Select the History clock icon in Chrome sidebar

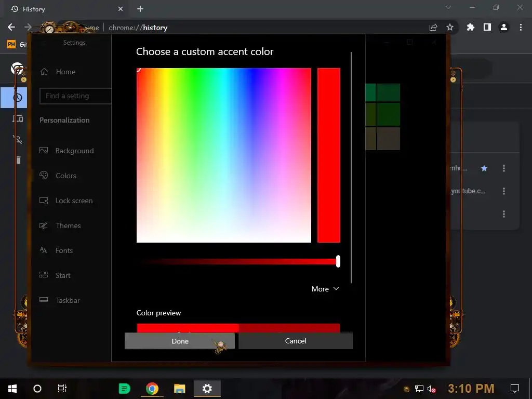[x=18, y=98]
